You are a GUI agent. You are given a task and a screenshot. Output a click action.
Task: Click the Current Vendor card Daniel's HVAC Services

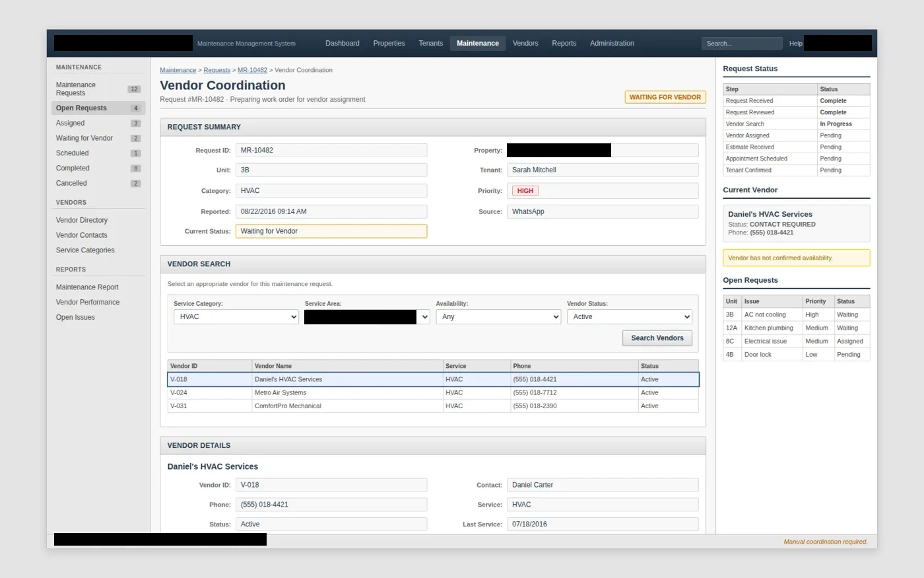coord(797,223)
